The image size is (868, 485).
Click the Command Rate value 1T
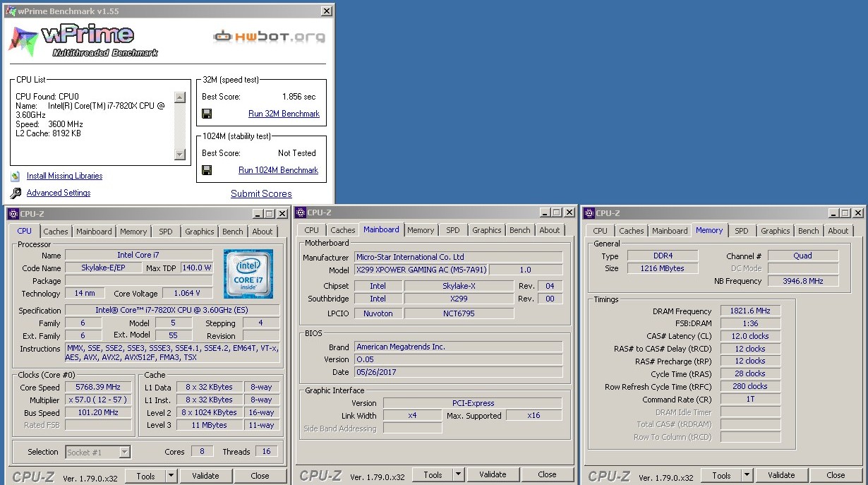(750, 400)
